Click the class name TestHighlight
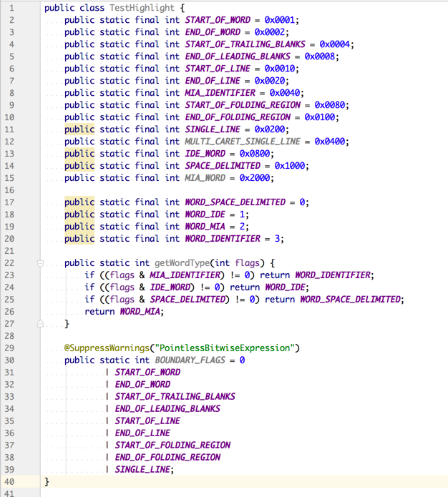The height and width of the screenshot is (497, 448). pyautogui.click(x=142, y=8)
